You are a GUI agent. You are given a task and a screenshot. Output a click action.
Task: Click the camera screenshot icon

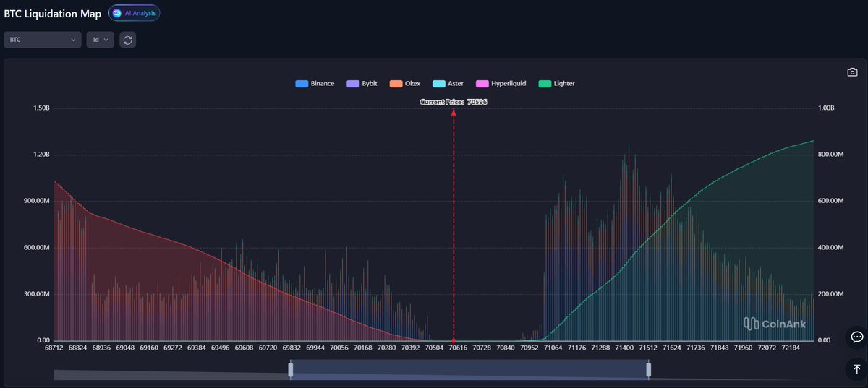click(852, 72)
